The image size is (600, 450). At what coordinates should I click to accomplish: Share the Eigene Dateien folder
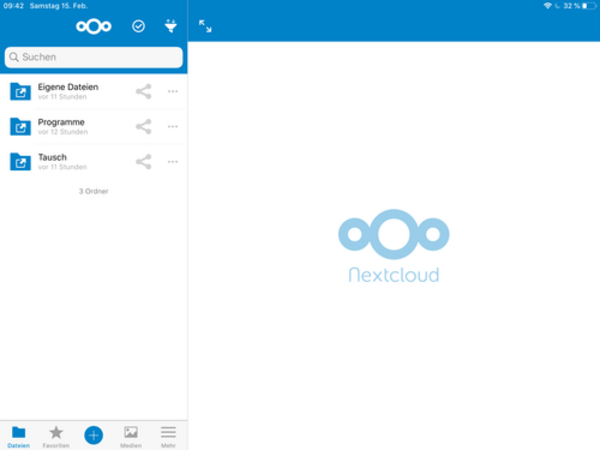click(x=143, y=91)
